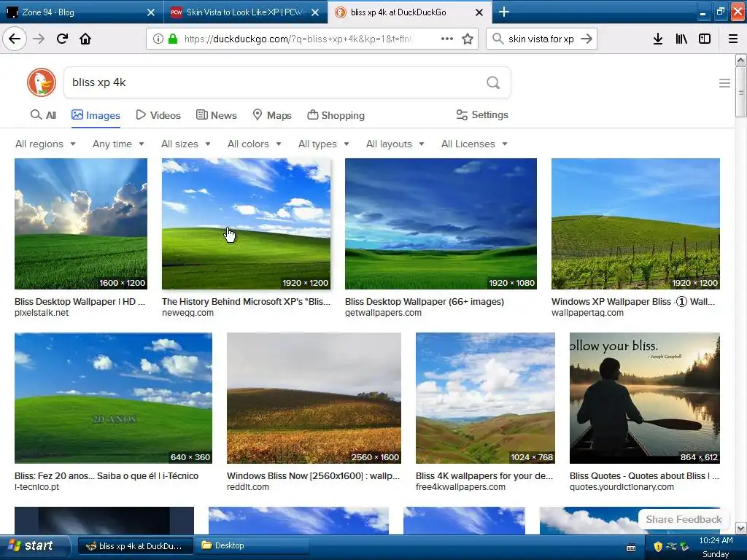The height and width of the screenshot is (560, 747).
Task: Switch to the Maps tab
Action: click(x=272, y=115)
